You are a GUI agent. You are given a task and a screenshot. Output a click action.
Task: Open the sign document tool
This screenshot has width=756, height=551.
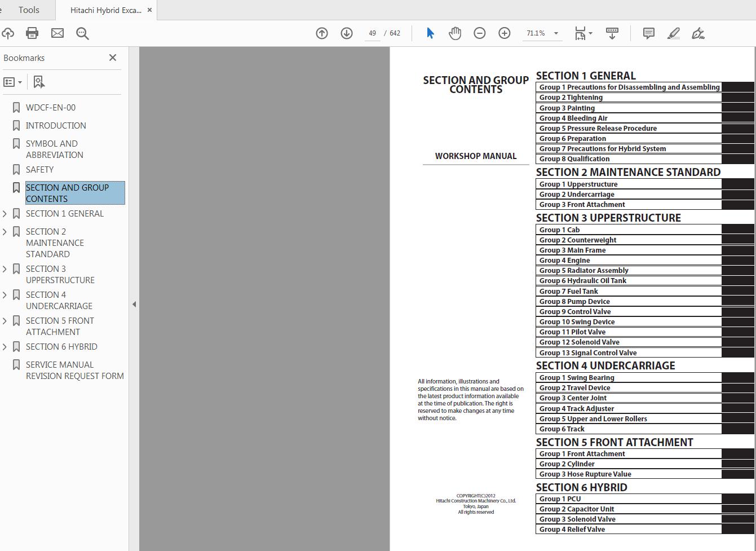[x=698, y=33]
